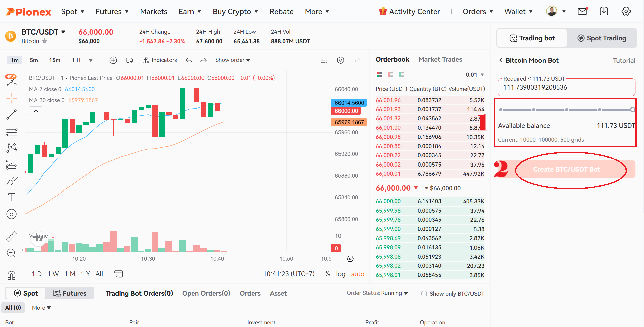Switch to Market Trades tab
Image resolution: width=644 pixels, height=327 pixels.
440,59
